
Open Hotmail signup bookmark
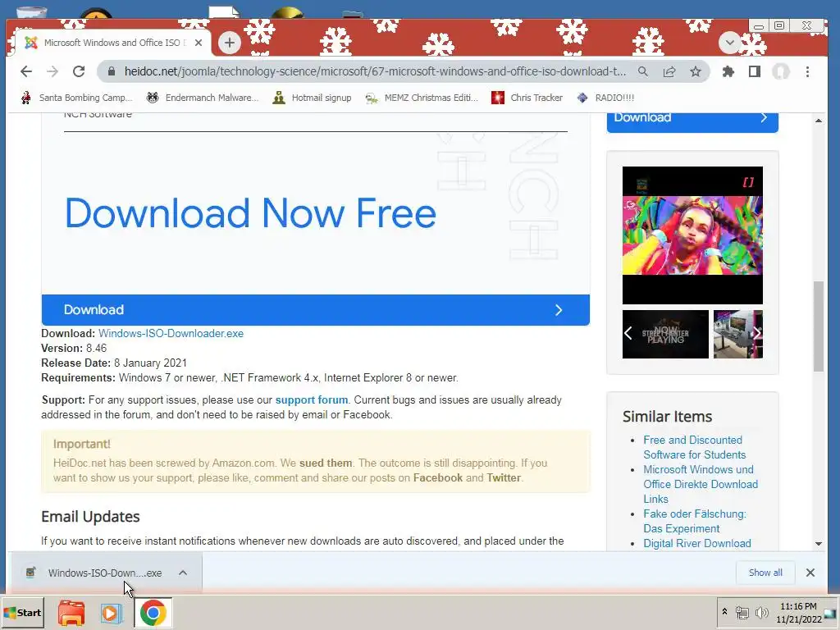(x=312, y=98)
